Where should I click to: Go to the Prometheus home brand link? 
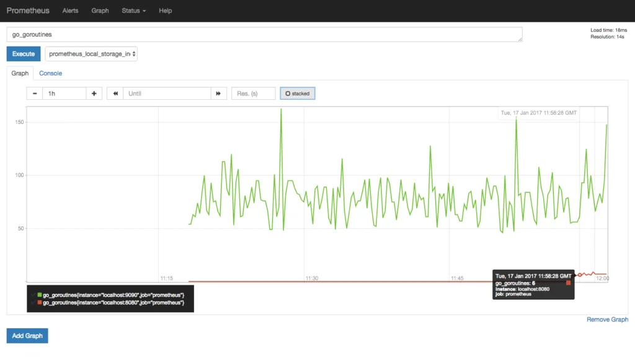point(28,11)
